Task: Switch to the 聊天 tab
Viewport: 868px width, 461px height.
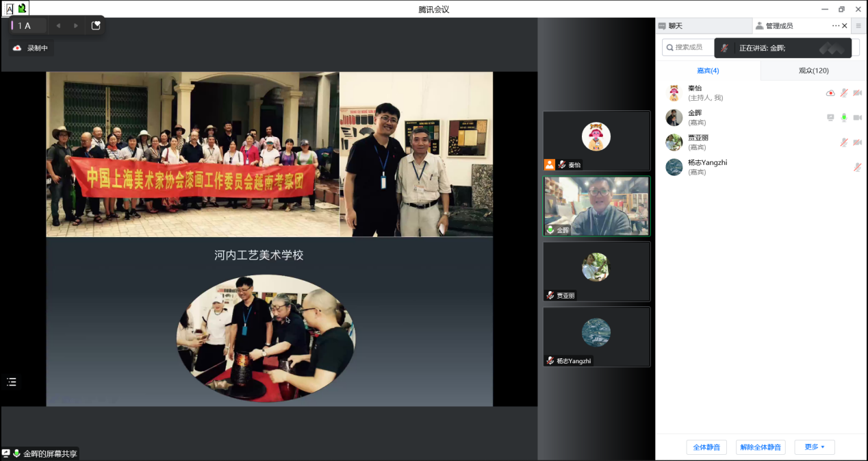Action: pos(675,26)
